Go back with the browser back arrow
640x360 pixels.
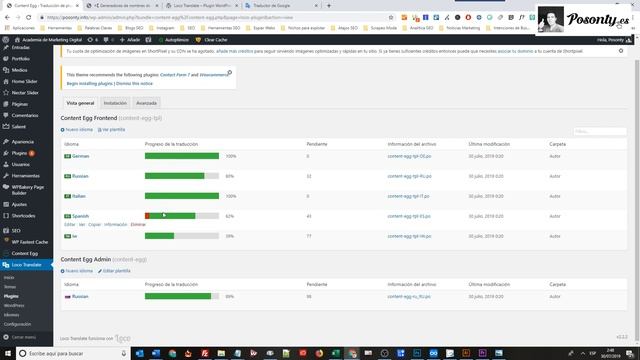pyautogui.click(x=7, y=18)
